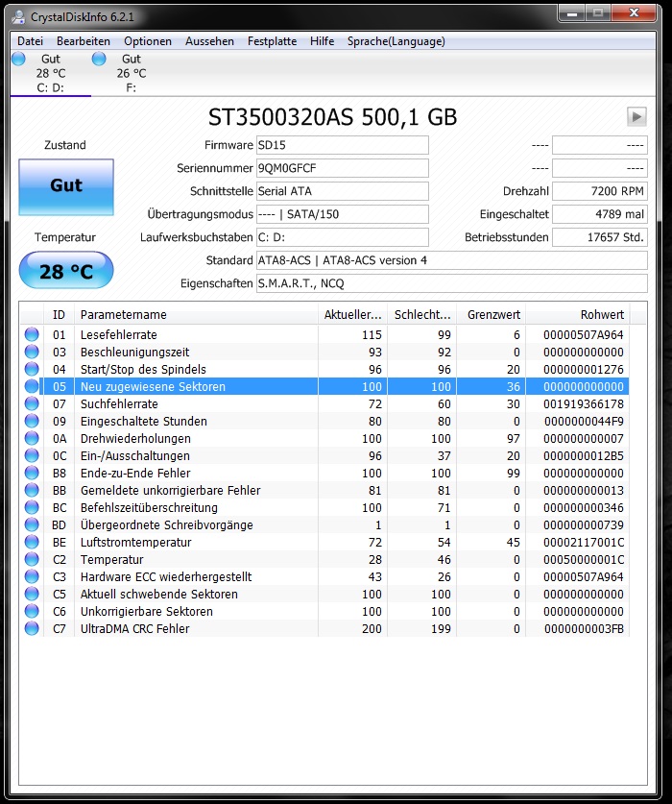Click status orb of Gemeldete unkorrigierbare Fehler row
Viewport: 672px width, 804px height.
click(x=32, y=490)
